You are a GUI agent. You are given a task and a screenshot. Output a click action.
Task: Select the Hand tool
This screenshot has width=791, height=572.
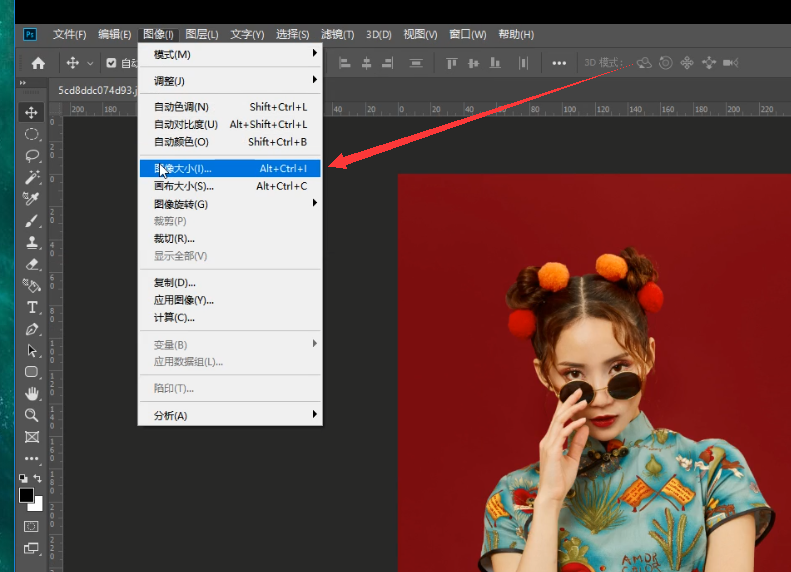[31, 393]
